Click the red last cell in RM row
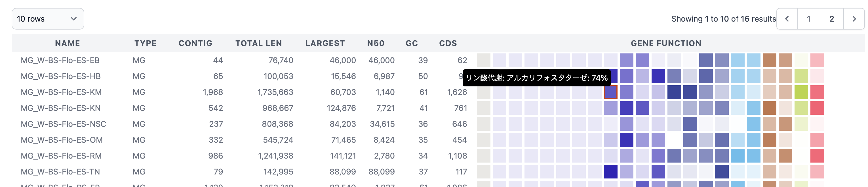 click(x=817, y=156)
